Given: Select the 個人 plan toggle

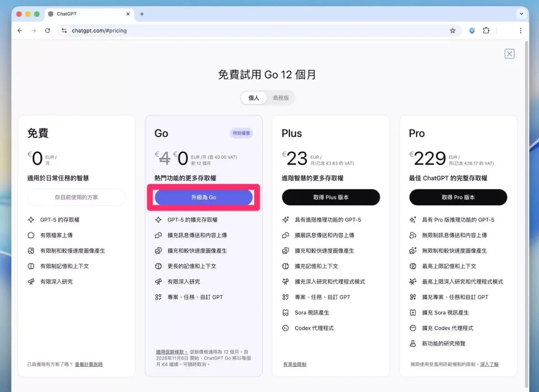Looking at the screenshot, I should coord(254,98).
